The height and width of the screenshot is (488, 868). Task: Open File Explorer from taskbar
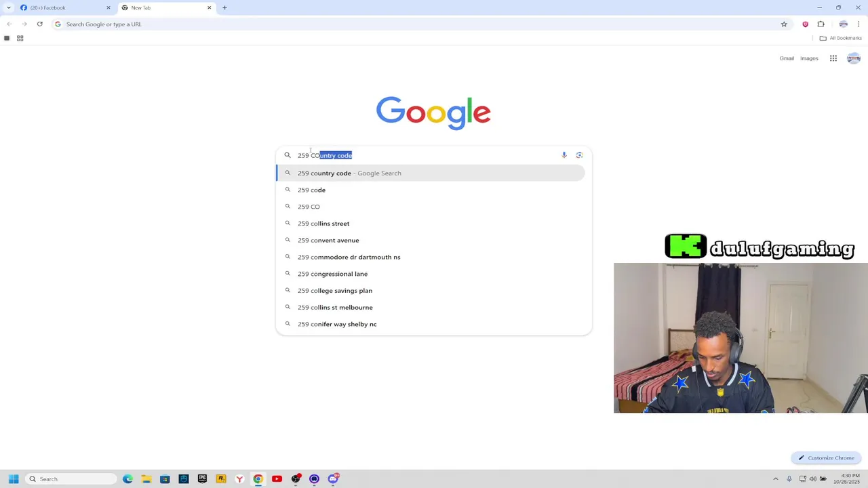[x=146, y=479]
